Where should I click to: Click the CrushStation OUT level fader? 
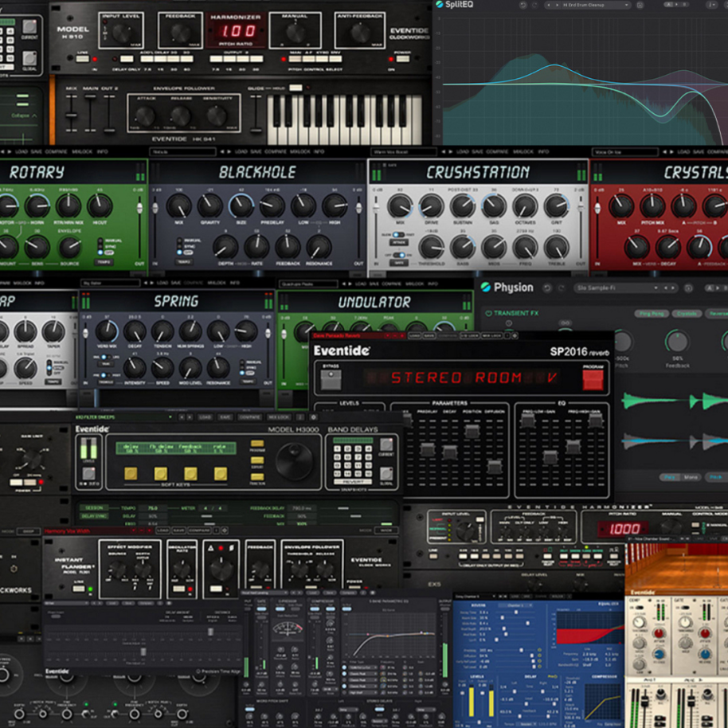[x=581, y=207]
